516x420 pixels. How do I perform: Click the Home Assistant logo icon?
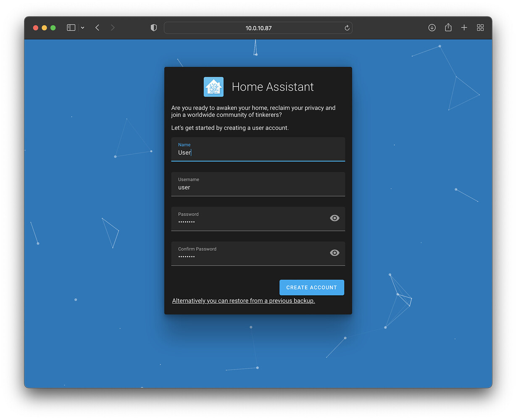(x=213, y=87)
